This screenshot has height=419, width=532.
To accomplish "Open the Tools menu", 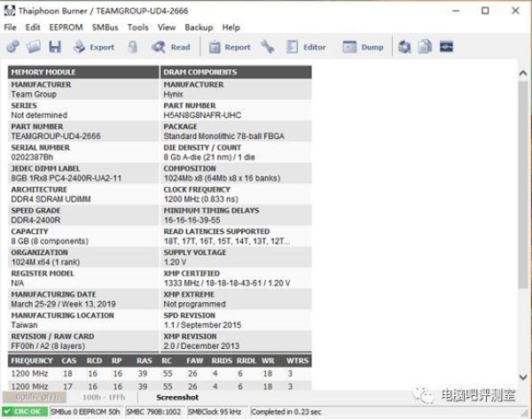I will [x=137, y=27].
